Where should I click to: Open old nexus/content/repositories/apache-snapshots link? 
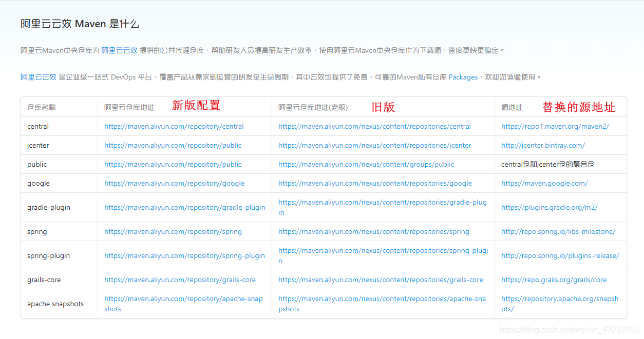pos(382,304)
